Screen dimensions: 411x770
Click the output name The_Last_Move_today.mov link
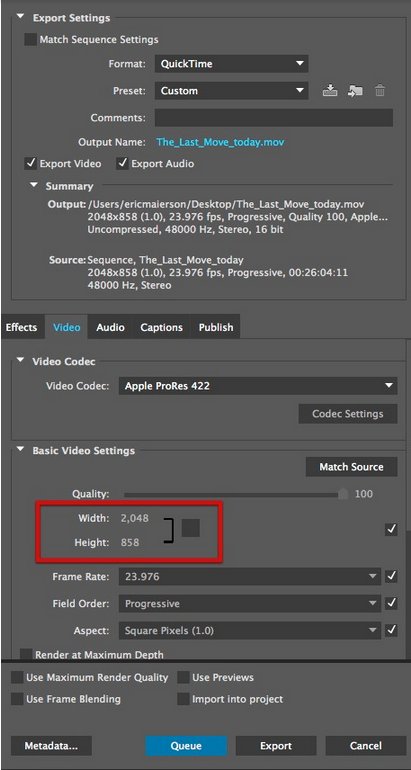pyautogui.click(x=220, y=142)
